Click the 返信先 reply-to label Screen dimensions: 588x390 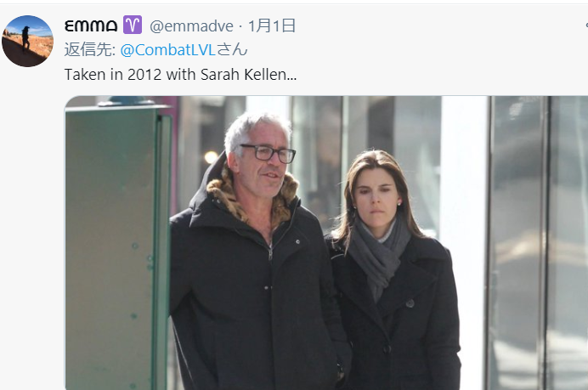click(x=89, y=50)
